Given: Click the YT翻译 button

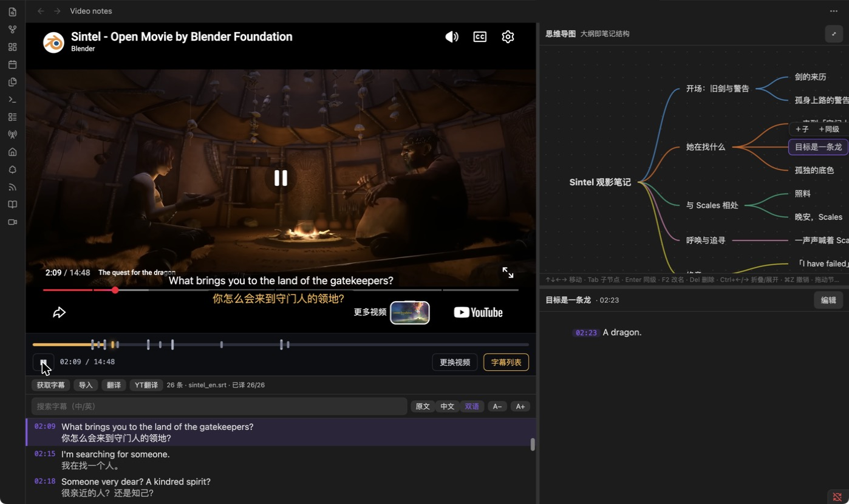Looking at the screenshot, I should click(x=146, y=385).
